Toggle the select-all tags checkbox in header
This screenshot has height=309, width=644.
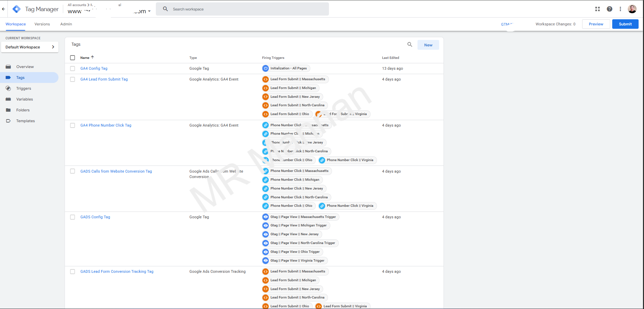pos(72,58)
